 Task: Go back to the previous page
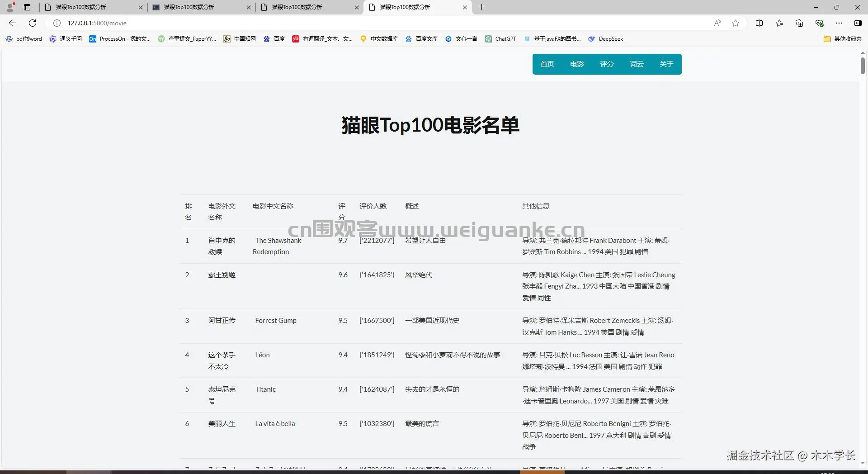click(13, 23)
